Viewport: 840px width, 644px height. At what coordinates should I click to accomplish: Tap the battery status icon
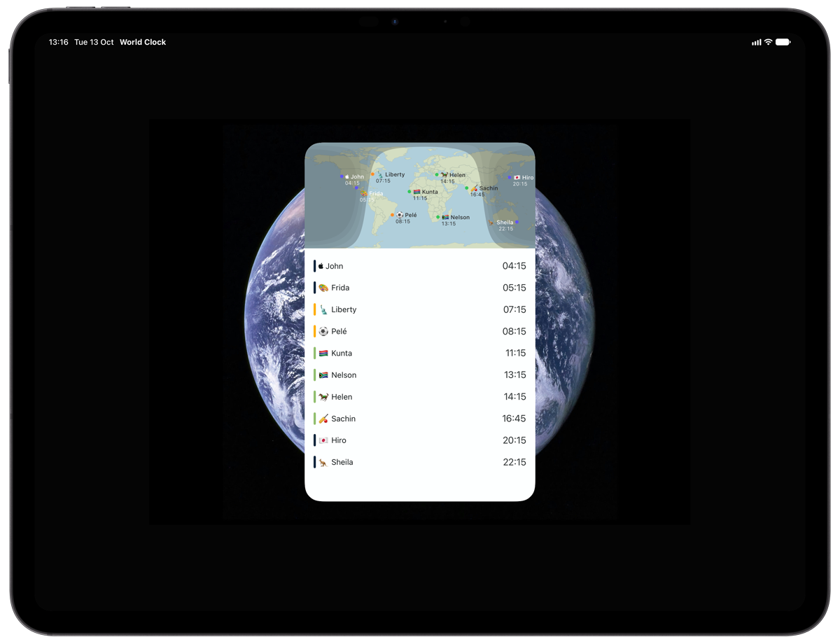[783, 42]
